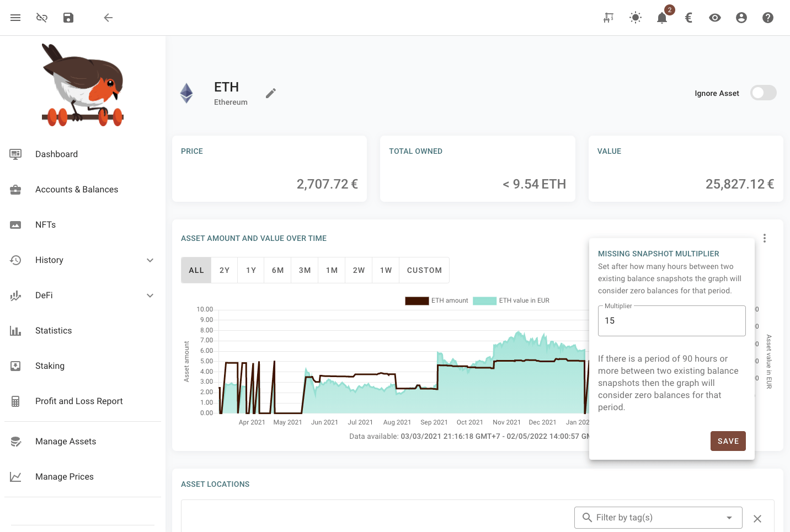Open the user account profile icon
This screenshot has height=532, width=790.
pyautogui.click(x=741, y=18)
